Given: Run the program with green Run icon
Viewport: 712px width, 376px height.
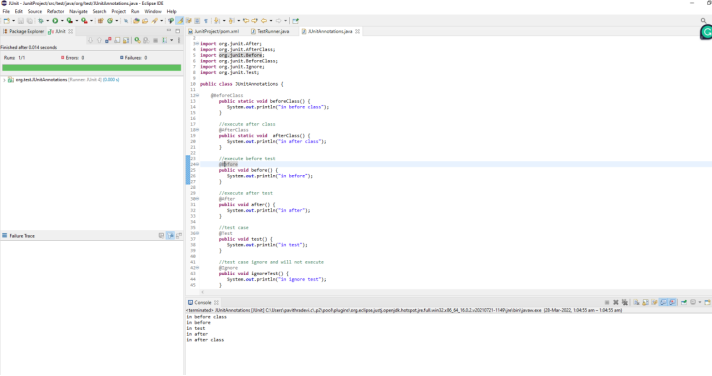Looking at the screenshot, I should (x=55, y=20).
